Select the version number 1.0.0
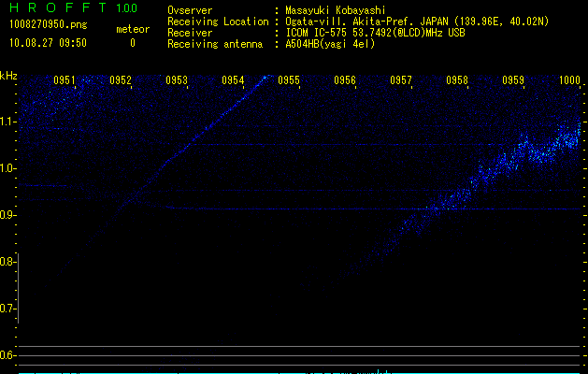The height and width of the screenshot is (374, 588). point(127,8)
